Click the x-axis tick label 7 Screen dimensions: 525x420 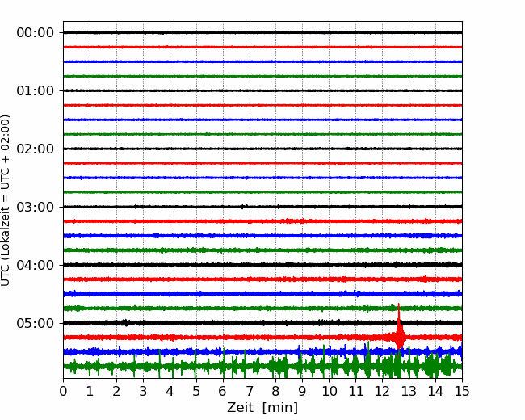250,391
